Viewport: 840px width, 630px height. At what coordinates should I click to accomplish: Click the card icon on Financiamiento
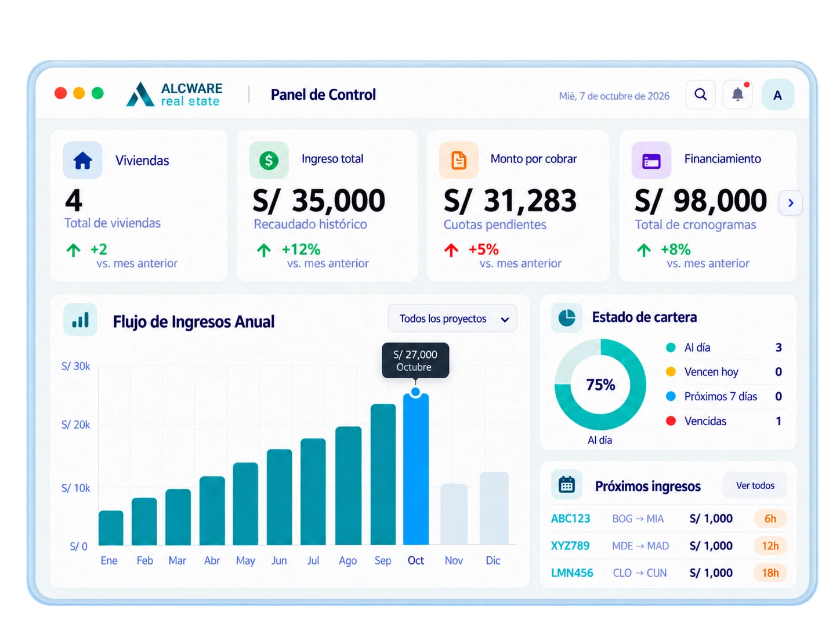click(651, 160)
